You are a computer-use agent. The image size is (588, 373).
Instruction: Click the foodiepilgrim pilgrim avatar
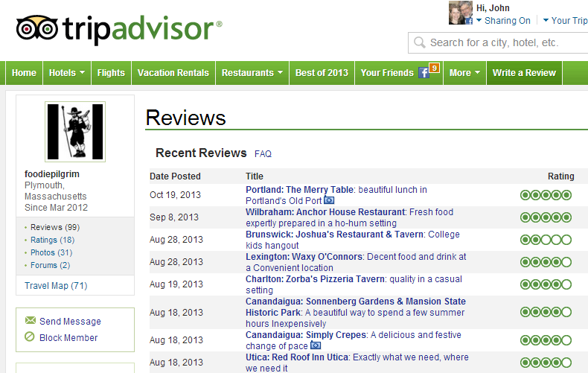pyautogui.click(x=75, y=132)
